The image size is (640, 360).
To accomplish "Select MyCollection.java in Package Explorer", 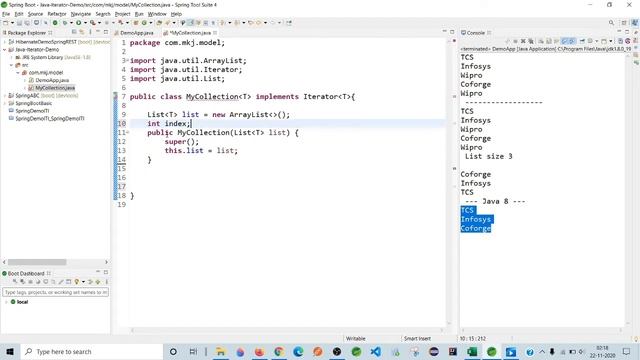I will (x=55, y=88).
